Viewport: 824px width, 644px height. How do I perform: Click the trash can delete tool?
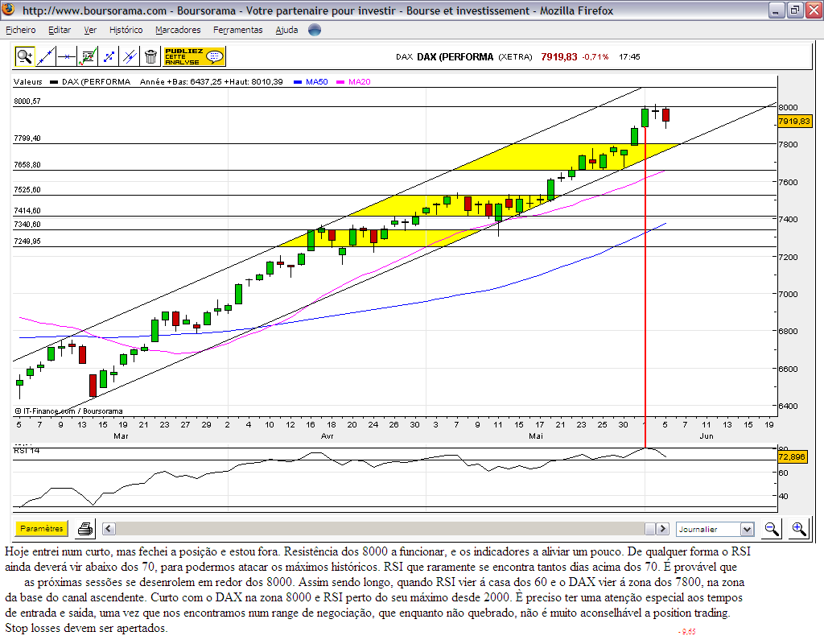(150, 56)
